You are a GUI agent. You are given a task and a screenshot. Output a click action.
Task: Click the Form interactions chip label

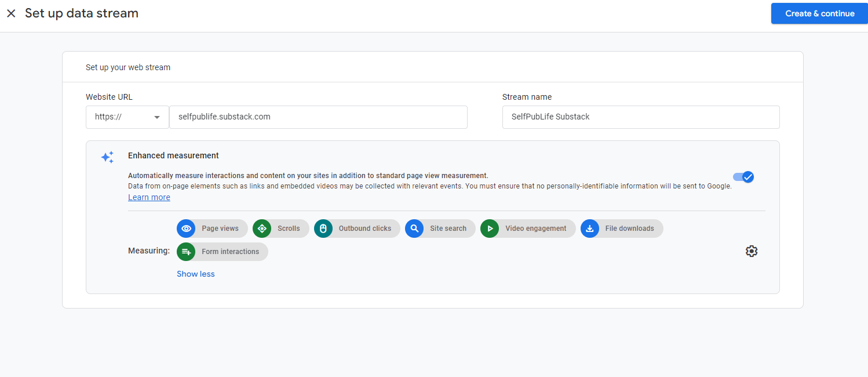click(231, 252)
